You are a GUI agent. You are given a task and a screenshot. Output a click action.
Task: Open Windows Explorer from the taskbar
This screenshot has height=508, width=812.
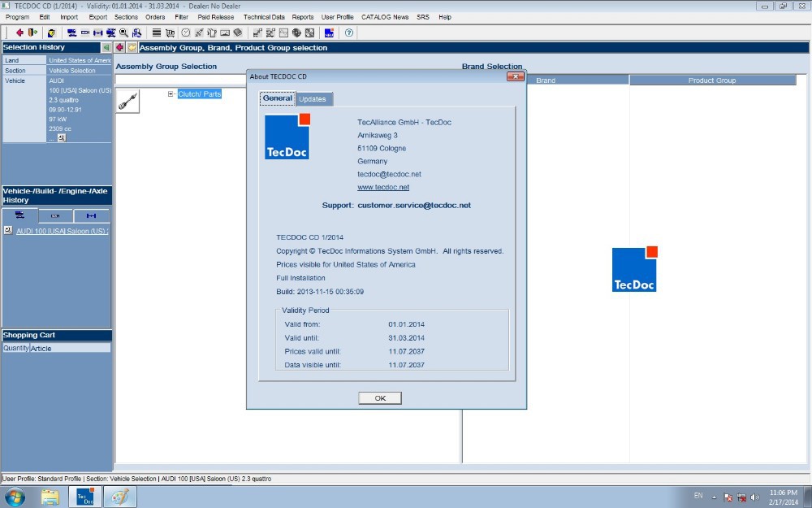click(x=50, y=497)
